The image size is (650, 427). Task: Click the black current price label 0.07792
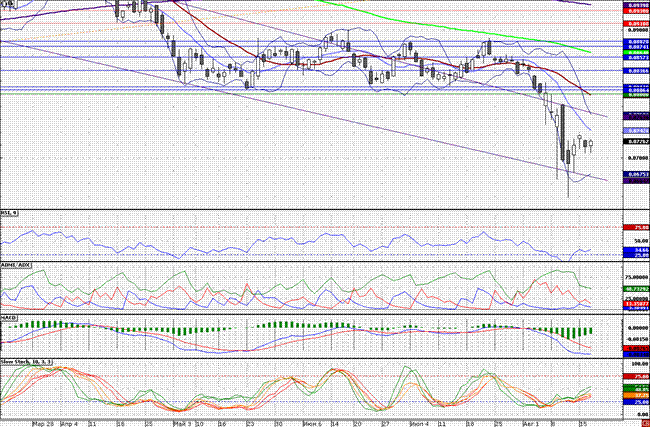point(636,141)
